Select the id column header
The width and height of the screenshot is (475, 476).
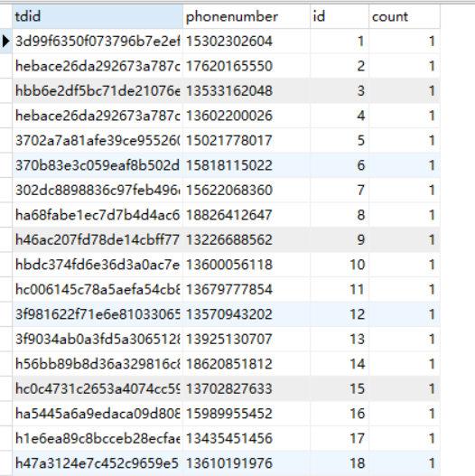coord(340,16)
